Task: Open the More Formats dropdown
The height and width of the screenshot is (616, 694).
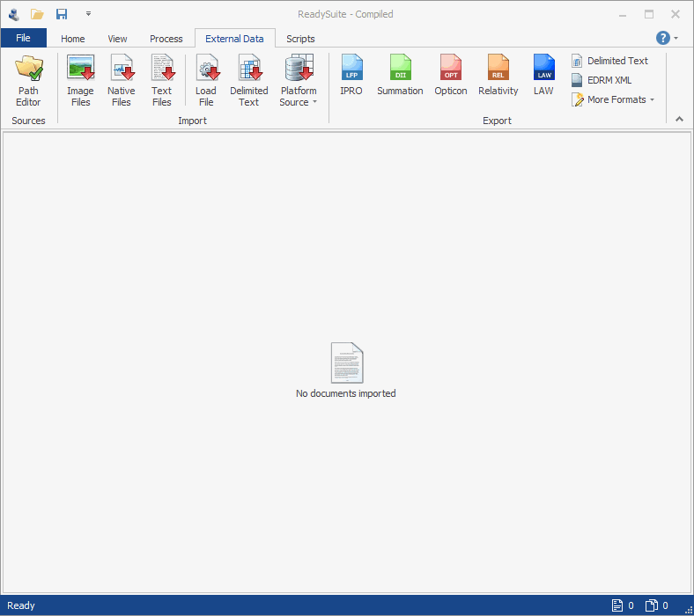Action: coord(613,99)
